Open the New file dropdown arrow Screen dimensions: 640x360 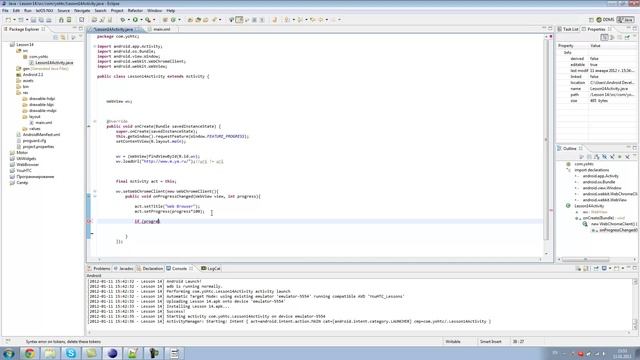pos(14,20)
